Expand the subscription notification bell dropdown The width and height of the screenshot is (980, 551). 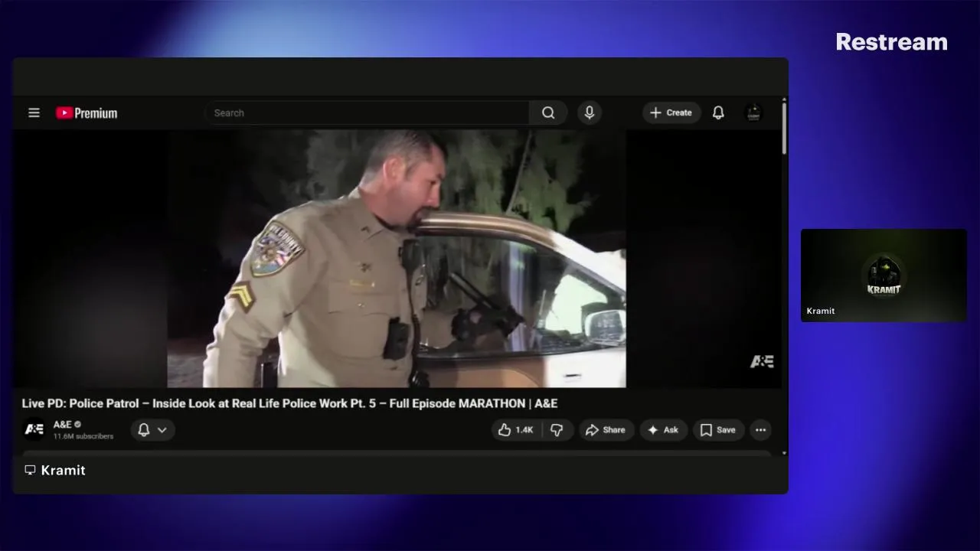coord(152,430)
